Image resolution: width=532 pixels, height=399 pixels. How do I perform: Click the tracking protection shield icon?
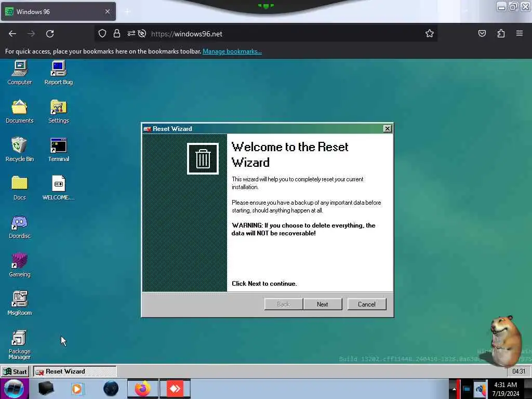(x=102, y=34)
